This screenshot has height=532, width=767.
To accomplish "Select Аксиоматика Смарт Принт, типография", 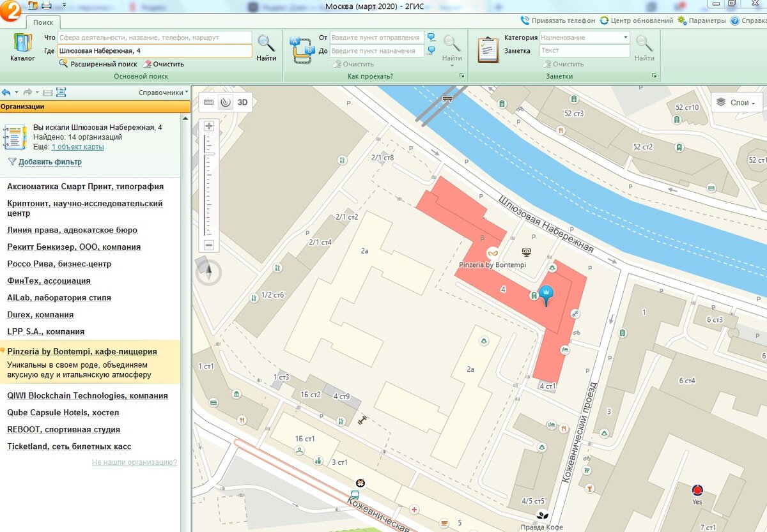I will [86, 186].
